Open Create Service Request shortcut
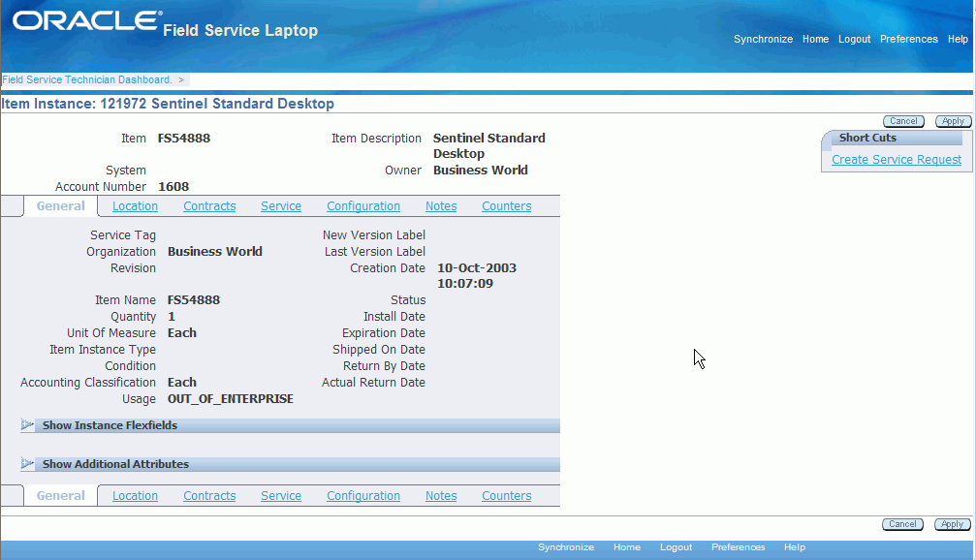 point(897,159)
